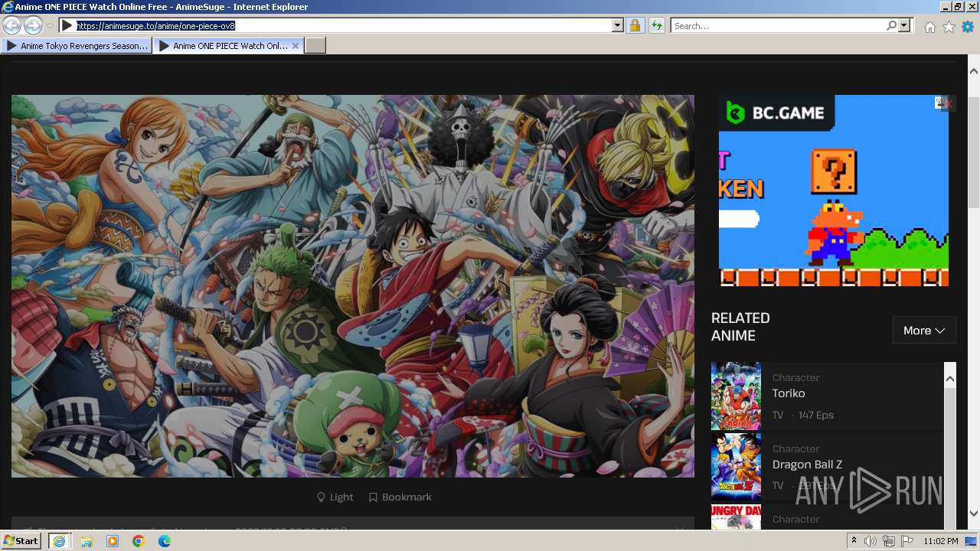This screenshot has height=551, width=980.
Task: Run search with the magnifier icon
Action: [x=891, y=26]
